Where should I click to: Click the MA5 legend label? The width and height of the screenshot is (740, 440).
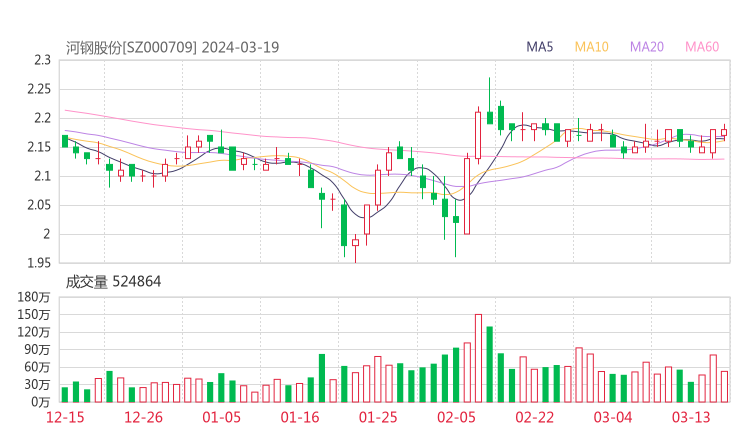(539, 47)
